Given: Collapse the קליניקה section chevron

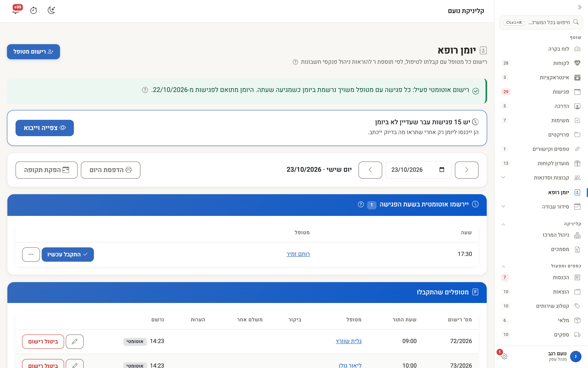Looking at the screenshot, I should [503, 224].
